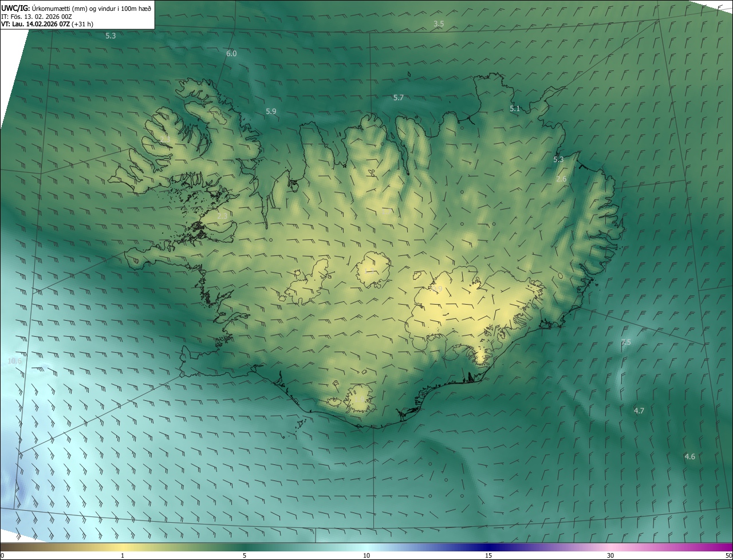Click the yellow section of the color scale

[123, 547]
